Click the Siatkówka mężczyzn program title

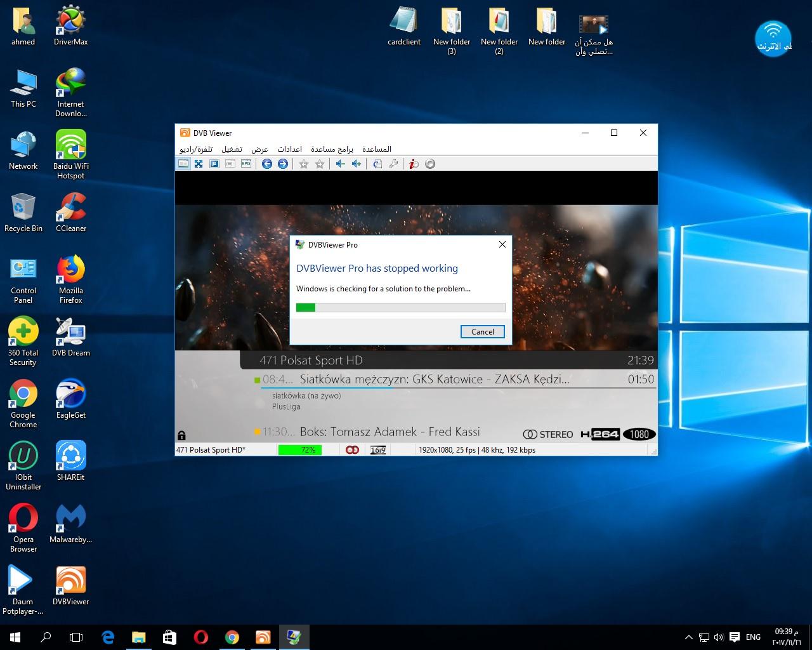click(x=435, y=379)
